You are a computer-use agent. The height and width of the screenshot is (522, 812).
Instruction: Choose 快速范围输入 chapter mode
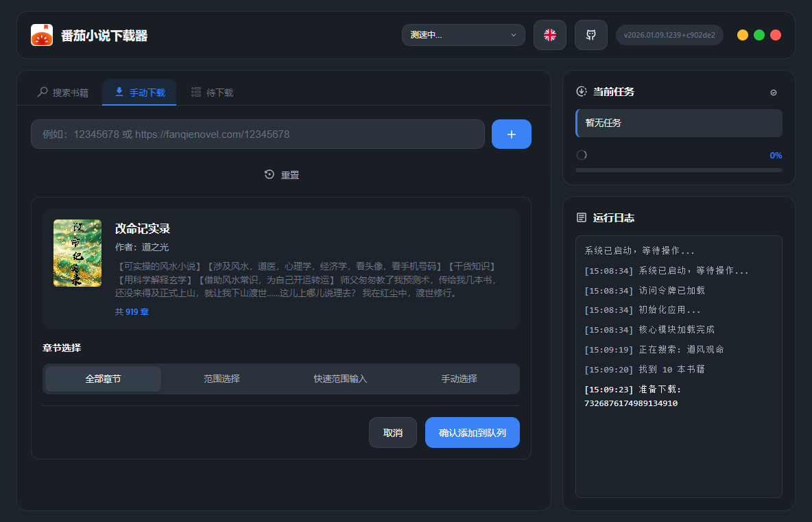[340, 379]
